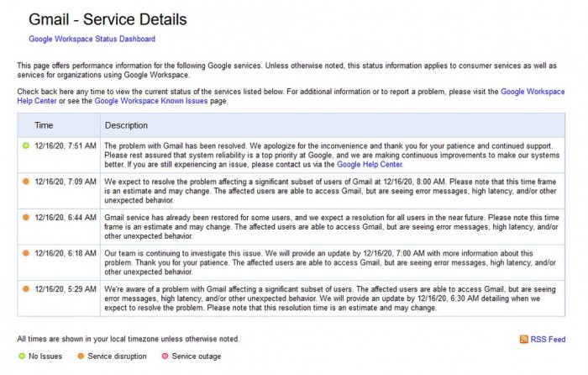The image size is (588, 375).
Task: Click the orange Service disruption legend icon
Action: point(81,356)
